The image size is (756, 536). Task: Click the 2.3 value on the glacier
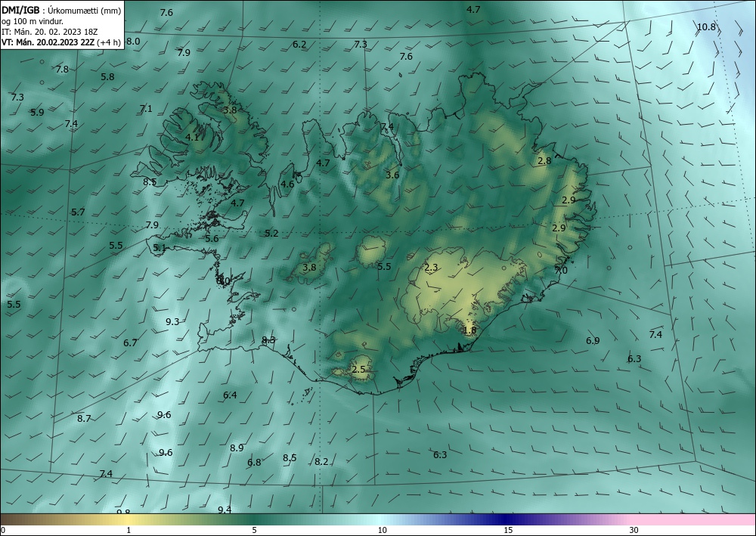pos(431,268)
